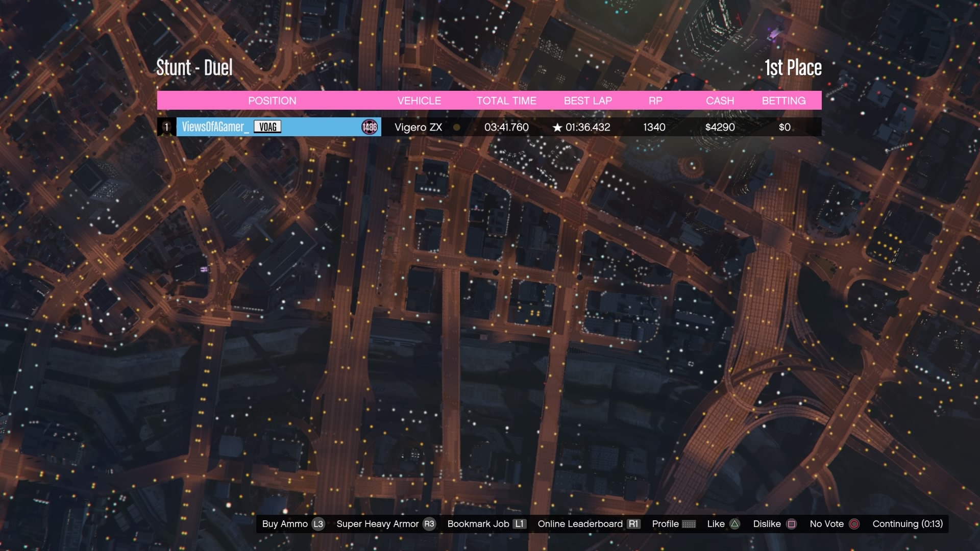Click the RP value 1340
Image resolution: width=980 pixels, height=551 pixels.
pos(654,127)
